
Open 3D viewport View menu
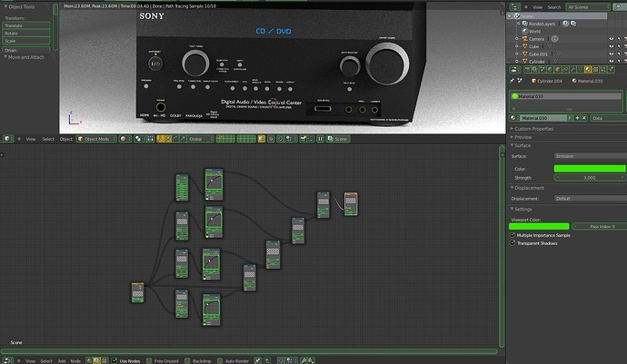(x=31, y=139)
